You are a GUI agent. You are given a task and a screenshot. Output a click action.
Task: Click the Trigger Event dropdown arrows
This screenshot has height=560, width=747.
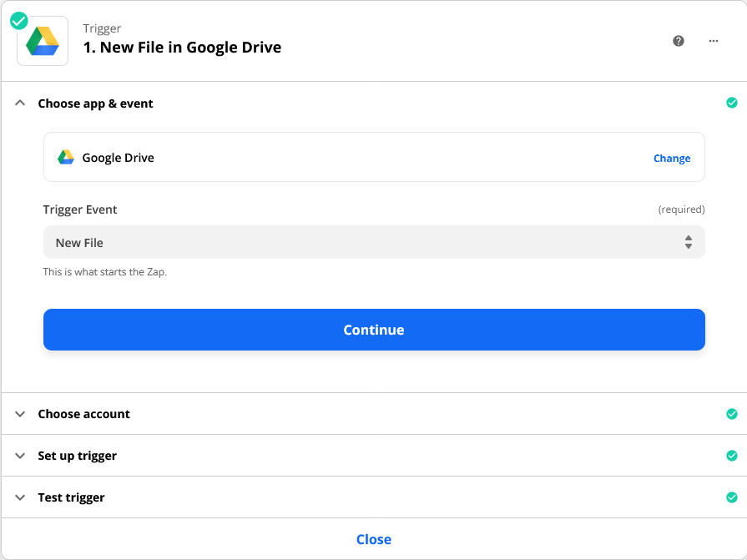tap(689, 242)
